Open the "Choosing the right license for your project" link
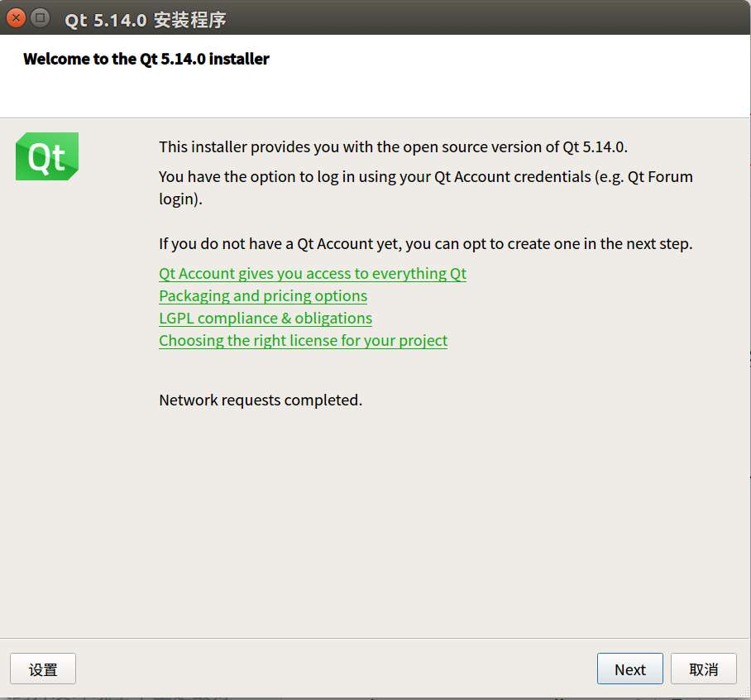 click(303, 340)
